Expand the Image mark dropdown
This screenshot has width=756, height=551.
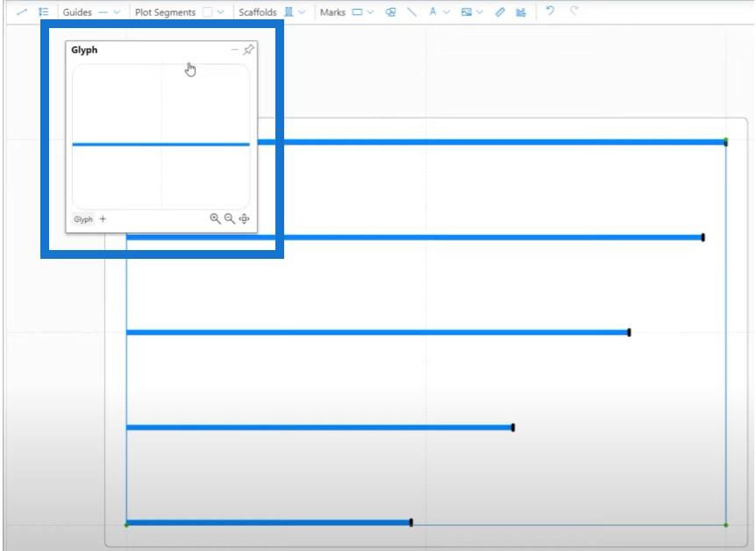479,12
